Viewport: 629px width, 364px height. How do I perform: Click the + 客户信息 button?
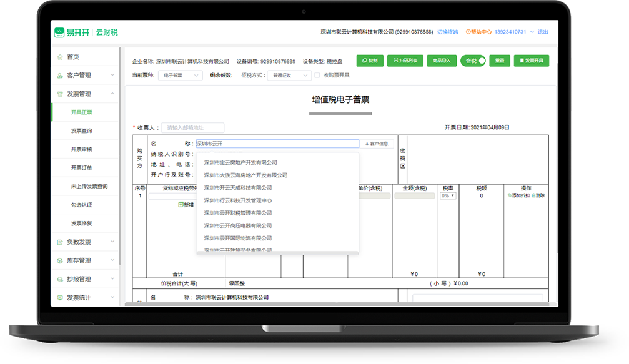(x=377, y=144)
